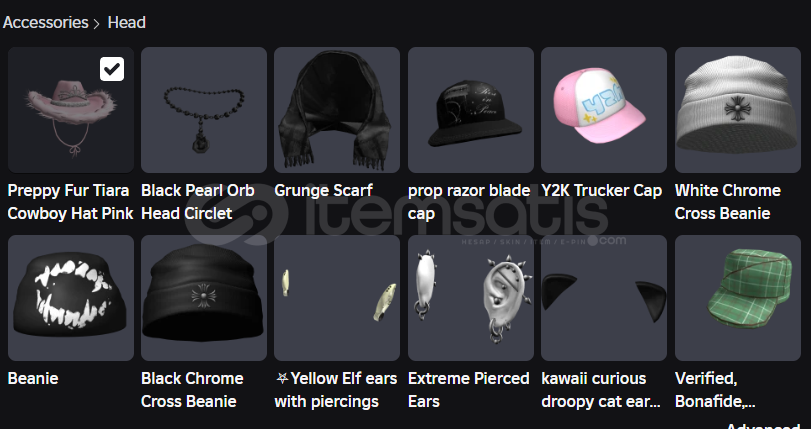The width and height of the screenshot is (811, 429).
Task: Uncheck the Preppy Fur Tiara Cowboy Hat checkbox
Action: pyautogui.click(x=112, y=69)
